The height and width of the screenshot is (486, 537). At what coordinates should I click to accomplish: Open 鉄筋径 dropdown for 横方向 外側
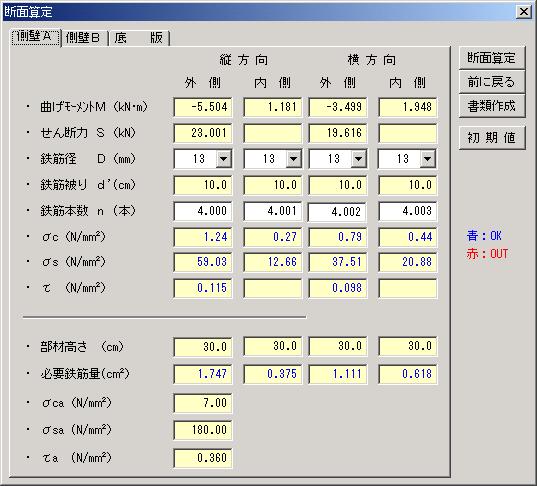(359, 159)
